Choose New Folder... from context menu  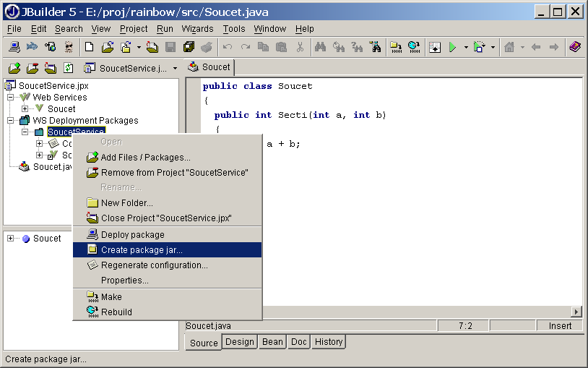[168, 202]
